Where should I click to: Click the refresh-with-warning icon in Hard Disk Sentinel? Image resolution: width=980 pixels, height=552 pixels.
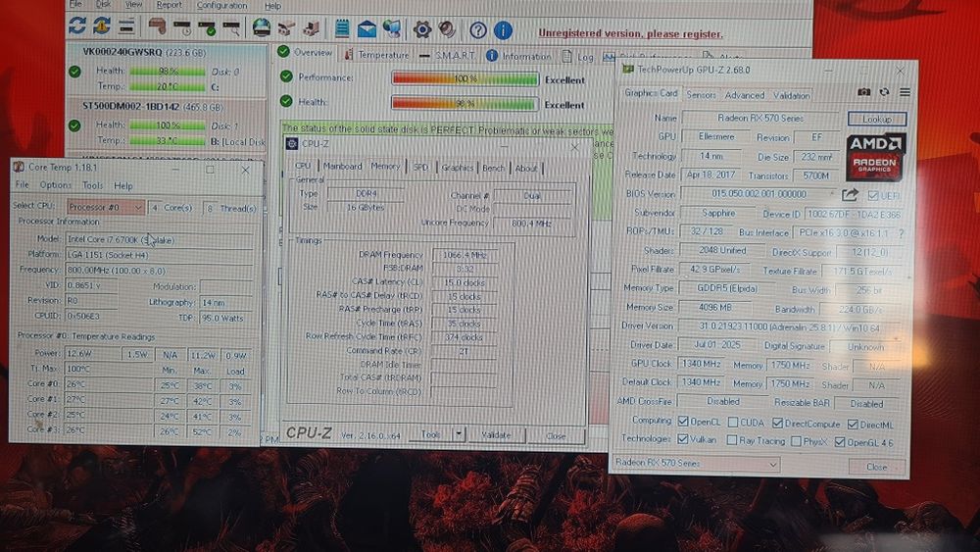[101, 26]
